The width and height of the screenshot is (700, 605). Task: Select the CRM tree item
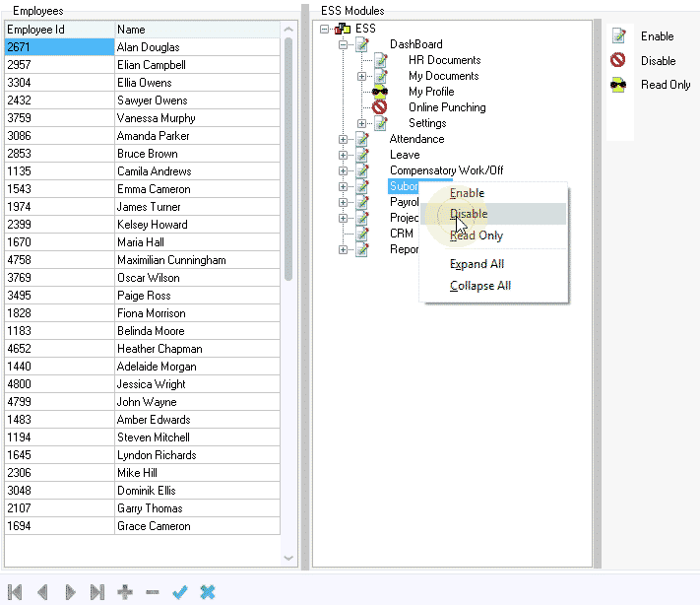click(402, 234)
